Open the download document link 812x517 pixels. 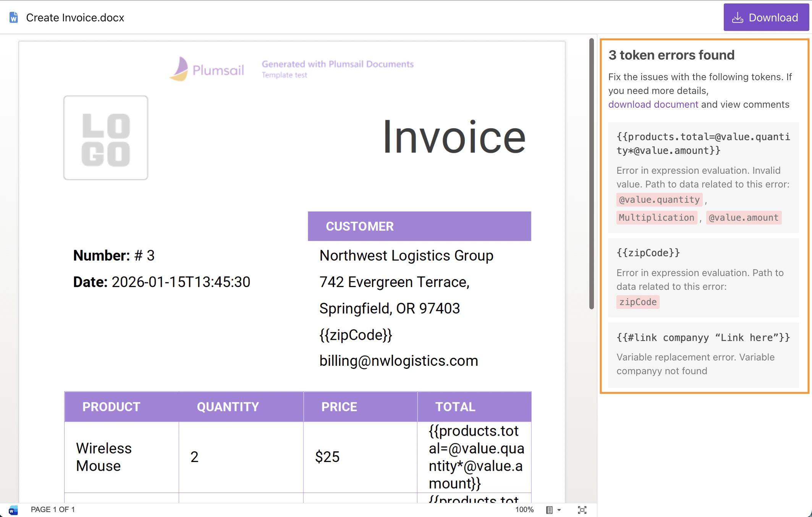653,104
